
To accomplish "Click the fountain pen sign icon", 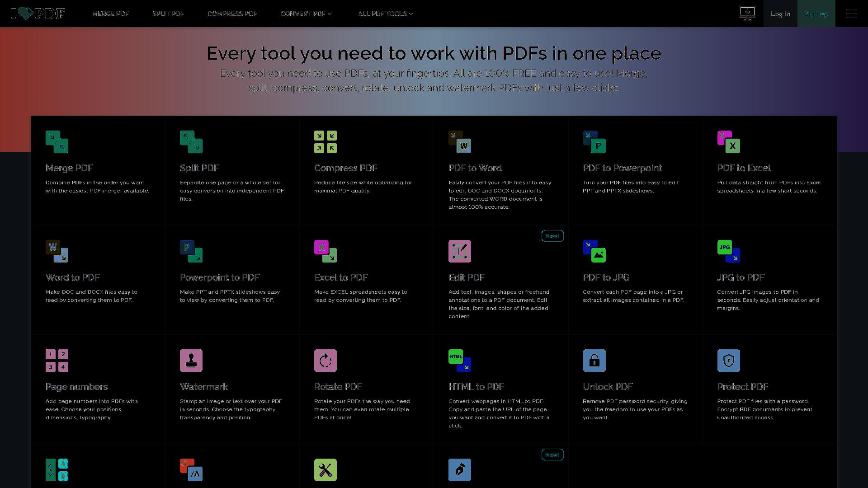I will 460,470.
